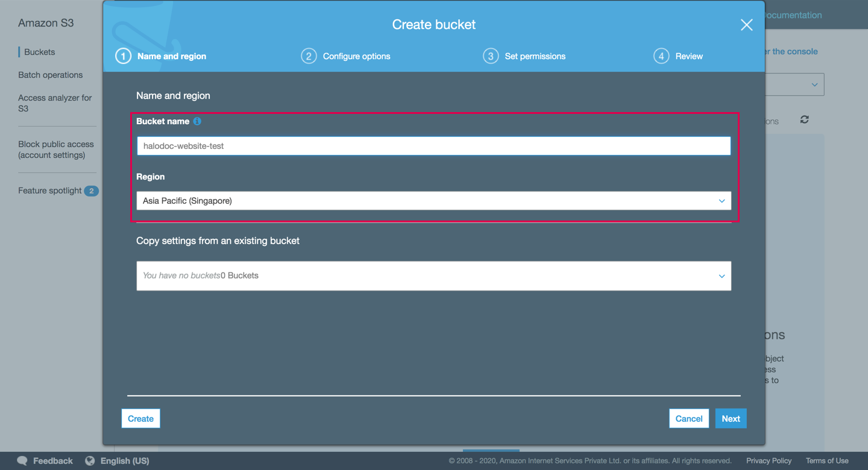This screenshot has width=868, height=470.
Task: Click the refresh icon behind the dialog
Action: 804,119
